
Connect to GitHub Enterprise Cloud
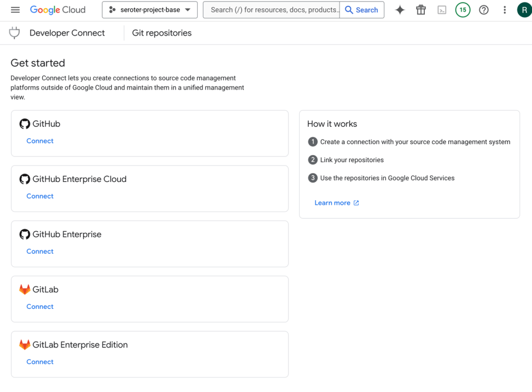40,196
